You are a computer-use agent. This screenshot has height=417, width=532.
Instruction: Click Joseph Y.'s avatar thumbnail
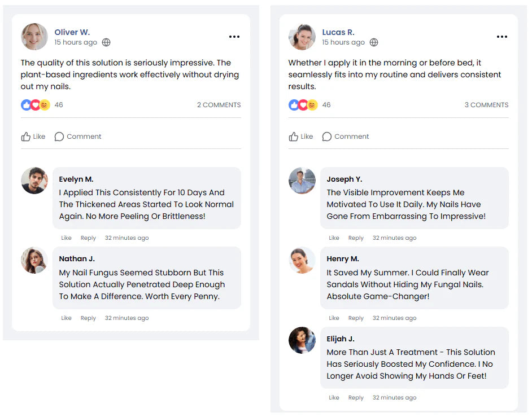point(302,181)
